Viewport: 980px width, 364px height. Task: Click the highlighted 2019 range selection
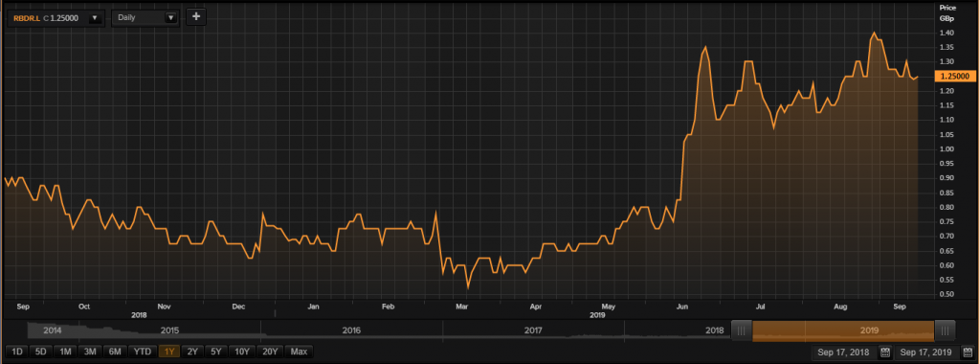point(843,330)
